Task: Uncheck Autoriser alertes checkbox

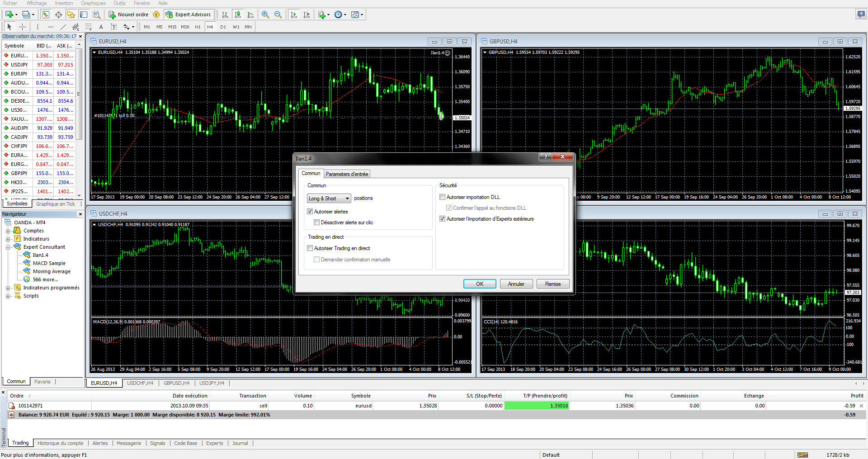Action: (x=310, y=212)
